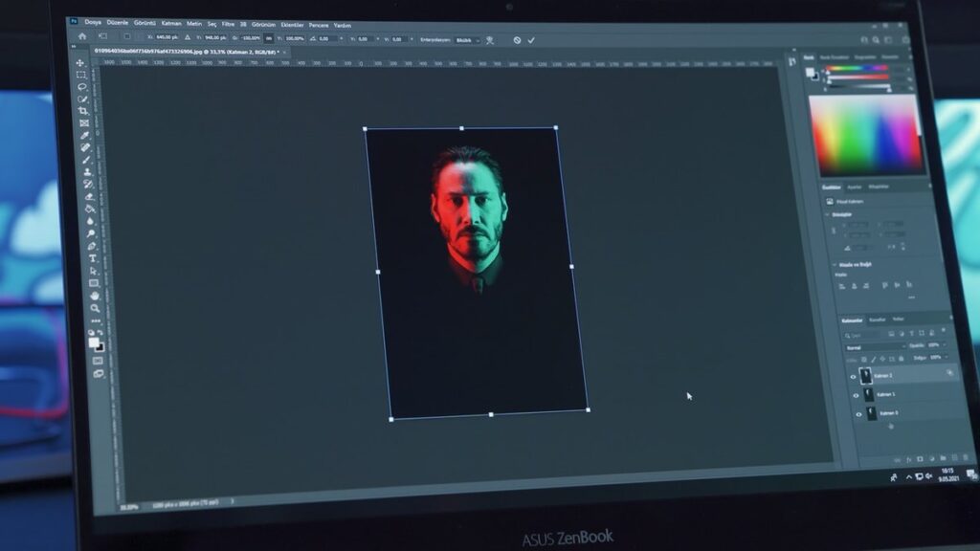Click the search icon at top right

point(876,40)
